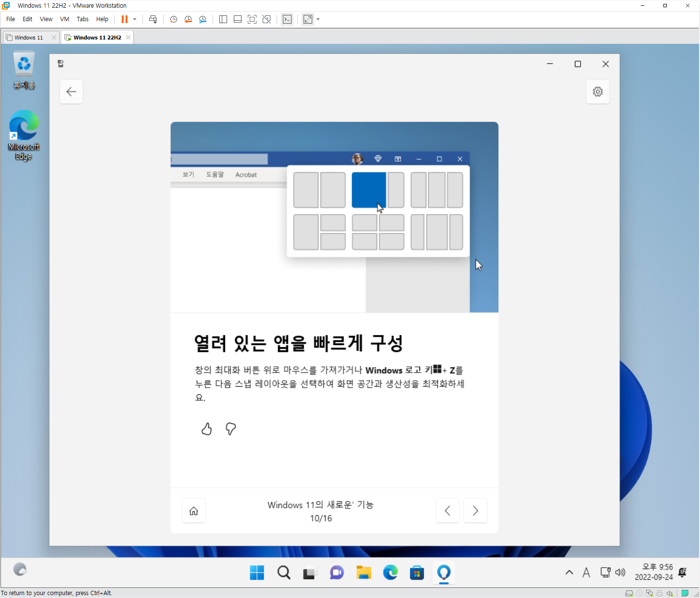Toggle the VMware library sidebar
The image size is (700, 598).
point(223,19)
